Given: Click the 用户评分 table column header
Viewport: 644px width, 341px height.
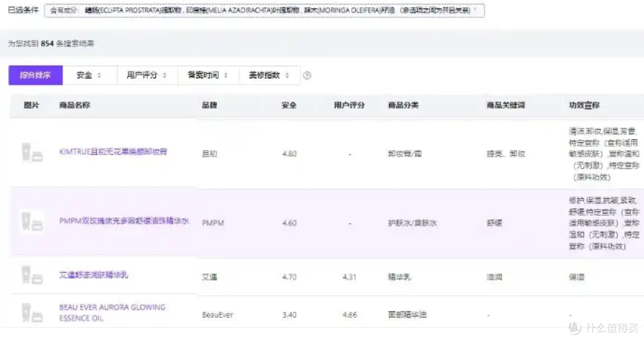Looking at the screenshot, I should click(x=349, y=105).
